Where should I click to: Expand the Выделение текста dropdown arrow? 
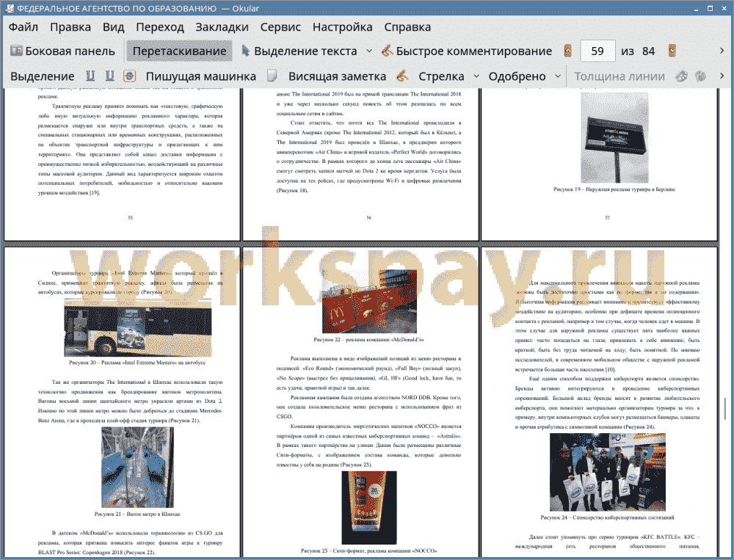(x=369, y=51)
